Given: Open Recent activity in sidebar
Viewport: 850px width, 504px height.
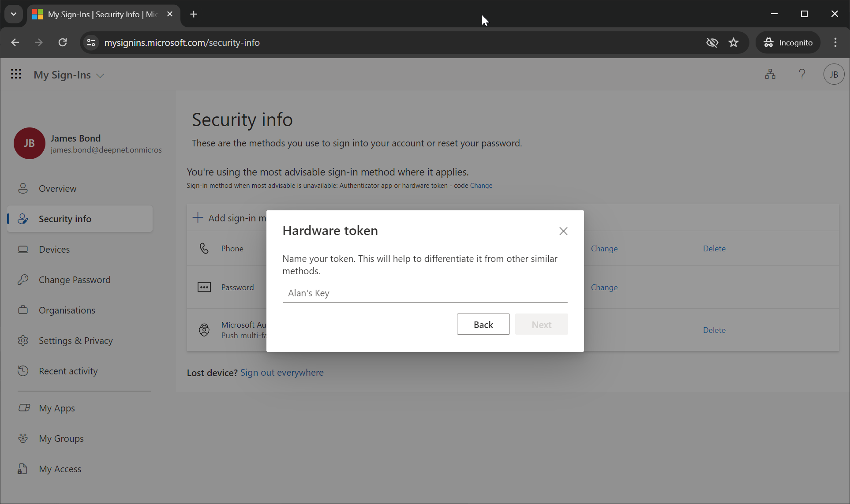Looking at the screenshot, I should pyautogui.click(x=68, y=371).
